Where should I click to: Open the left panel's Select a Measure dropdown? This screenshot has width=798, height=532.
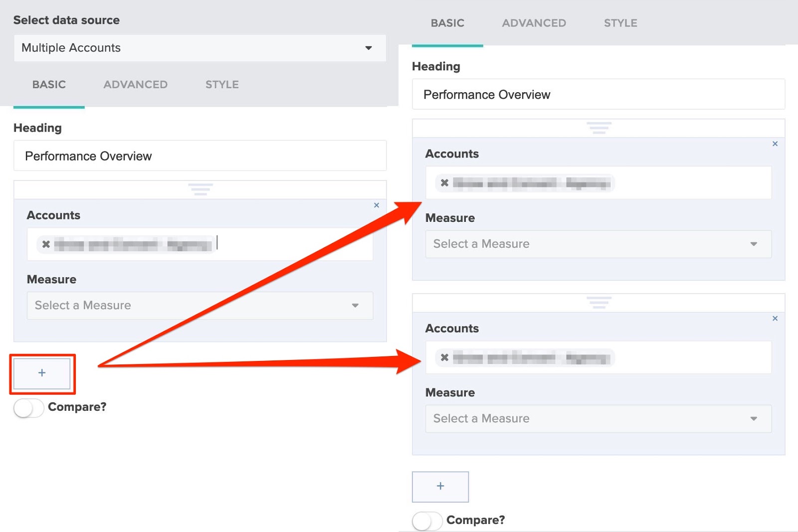(199, 306)
